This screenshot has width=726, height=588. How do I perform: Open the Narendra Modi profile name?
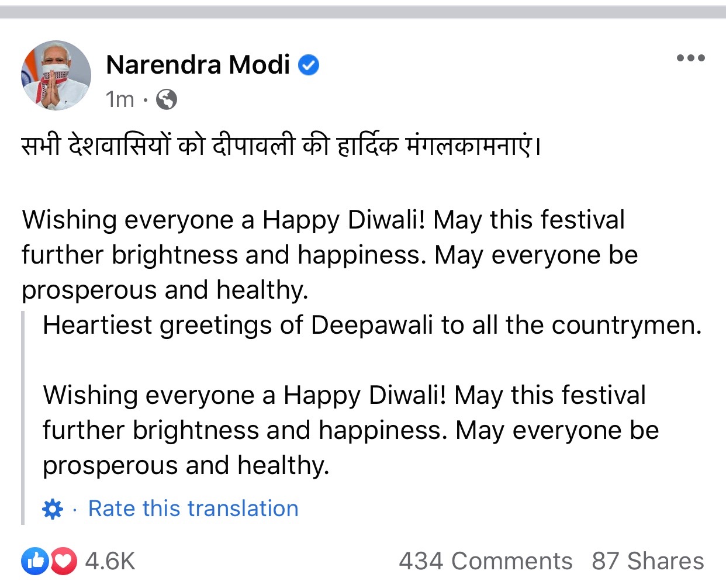point(198,64)
